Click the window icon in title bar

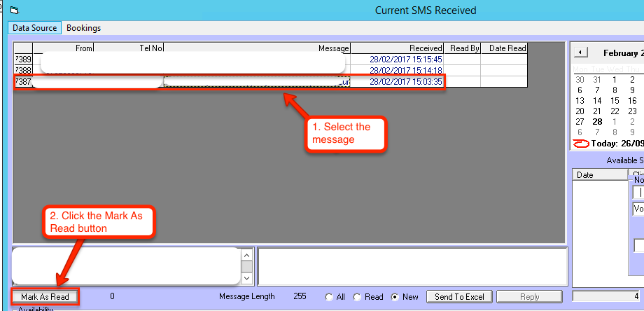point(14,11)
